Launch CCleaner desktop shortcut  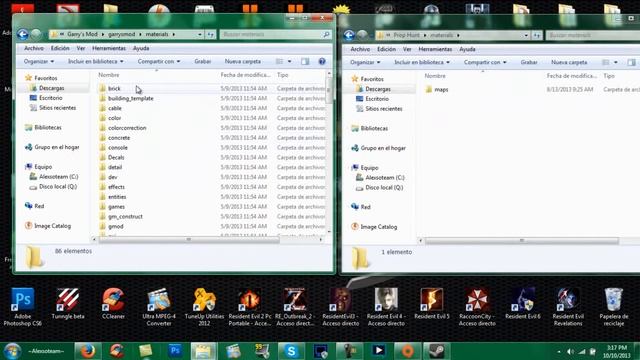113,304
